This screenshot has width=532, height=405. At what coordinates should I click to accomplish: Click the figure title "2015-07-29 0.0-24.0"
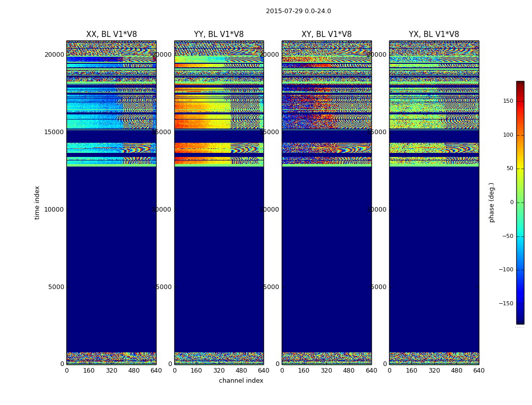[298, 11]
